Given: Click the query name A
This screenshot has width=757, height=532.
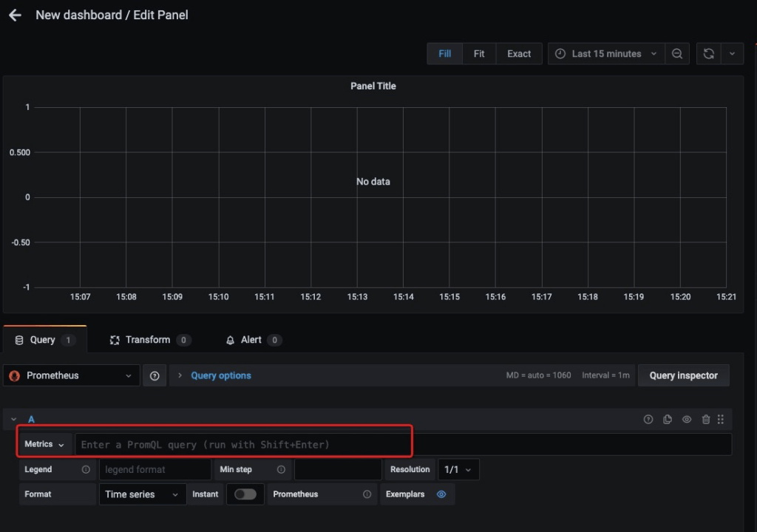Looking at the screenshot, I should coord(31,419).
